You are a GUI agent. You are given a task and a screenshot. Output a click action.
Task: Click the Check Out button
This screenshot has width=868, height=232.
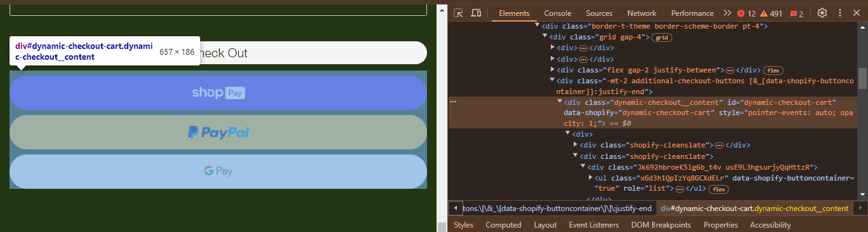coord(218,53)
